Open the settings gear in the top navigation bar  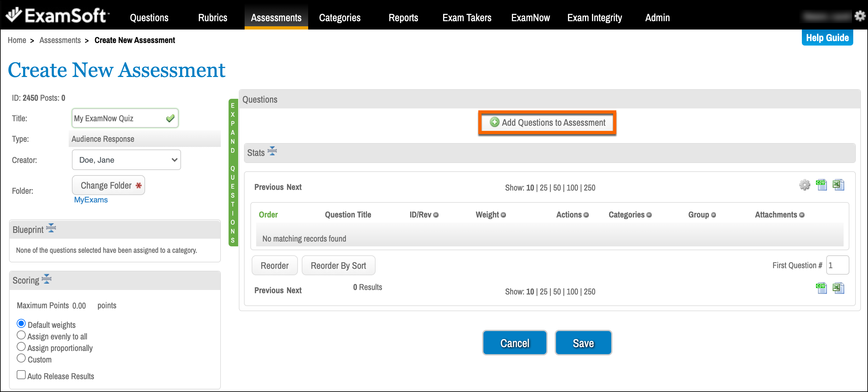860,16
